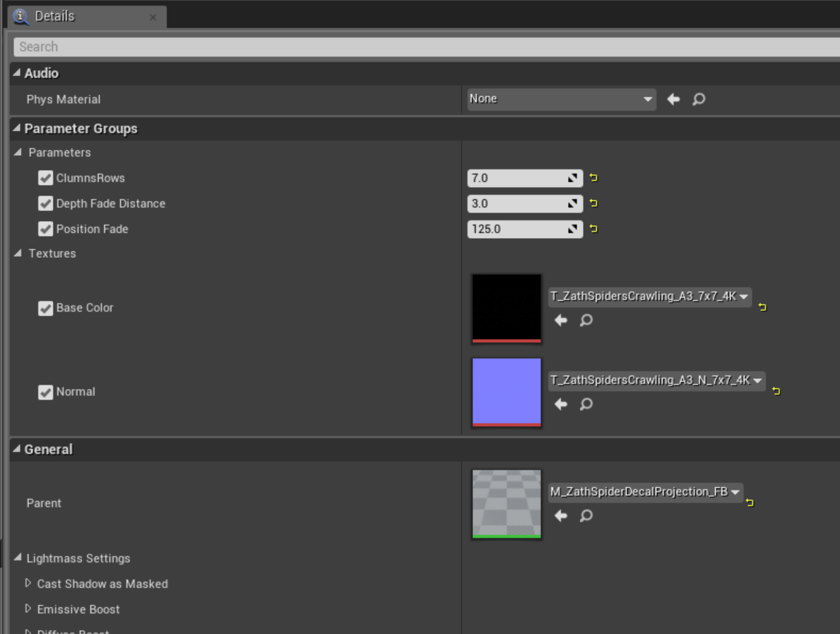840x634 pixels.
Task: Toggle the Normal texture checkbox
Action: 45,392
